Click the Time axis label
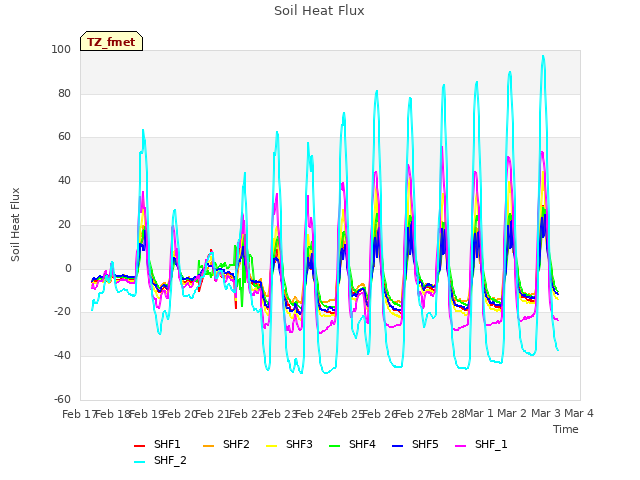Screen dimensions: 640x480 coord(566,429)
